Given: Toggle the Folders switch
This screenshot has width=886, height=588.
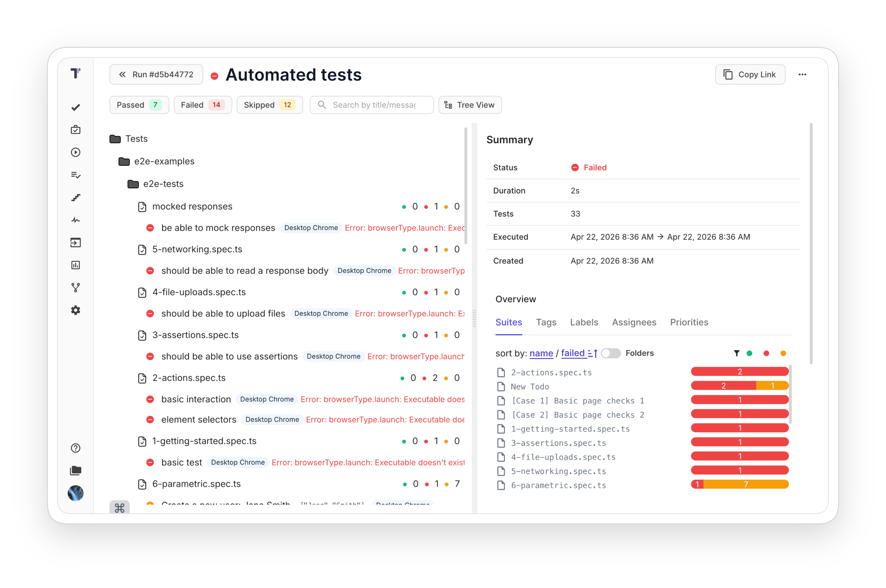Looking at the screenshot, I should 610,353.
